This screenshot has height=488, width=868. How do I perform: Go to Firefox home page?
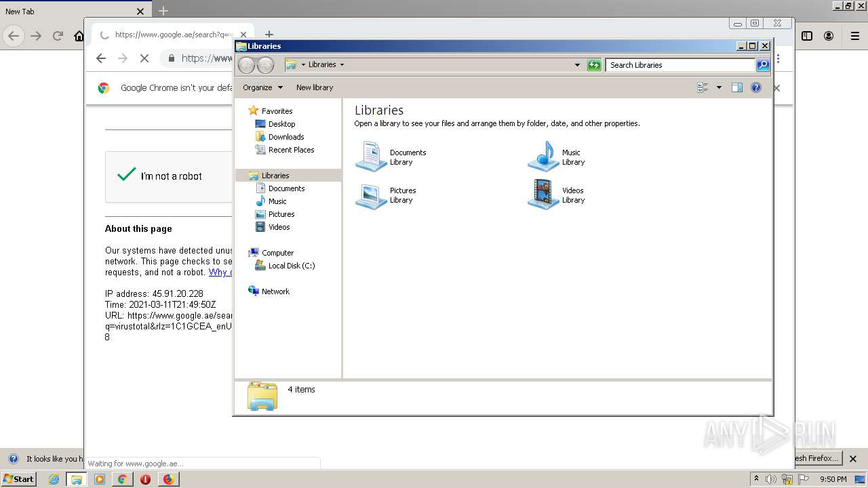[79, 36]
